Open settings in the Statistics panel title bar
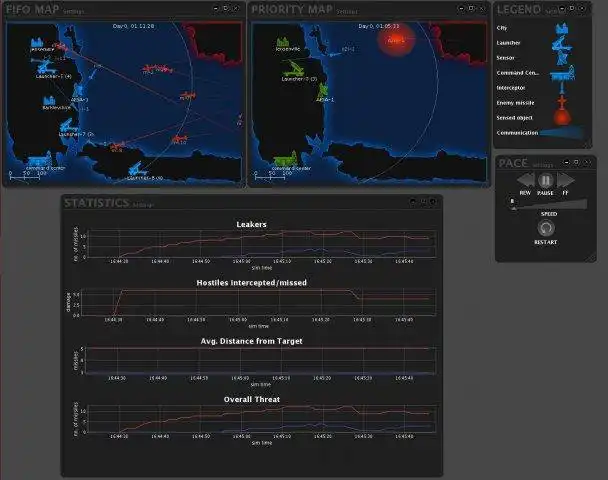Screen dimensions: 608x480 (143, 205)
